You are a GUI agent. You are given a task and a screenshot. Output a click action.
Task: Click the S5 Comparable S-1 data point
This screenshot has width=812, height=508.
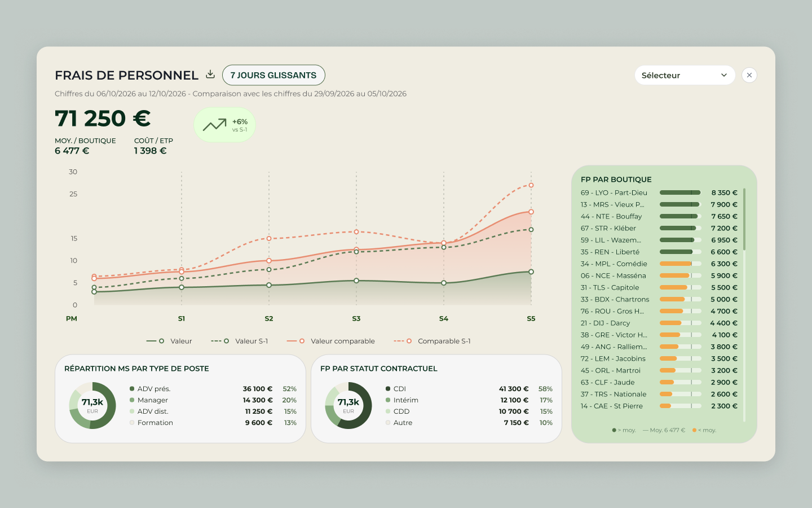531,185
